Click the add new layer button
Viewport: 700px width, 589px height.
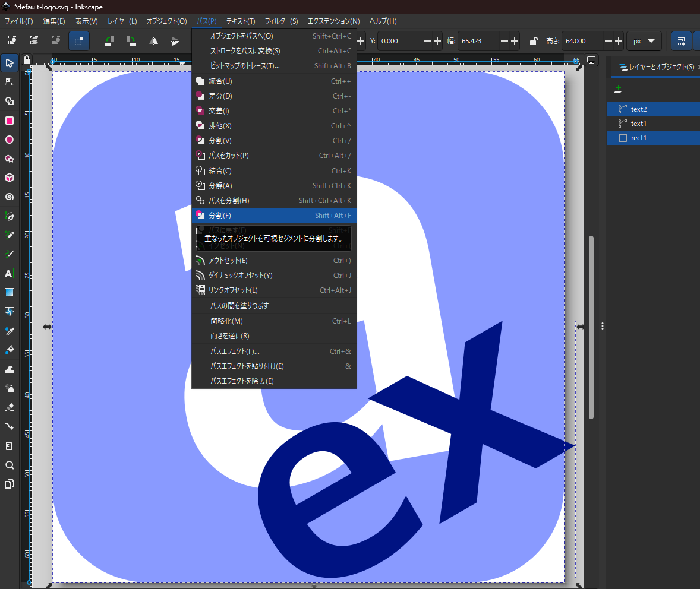pos(618,89)
